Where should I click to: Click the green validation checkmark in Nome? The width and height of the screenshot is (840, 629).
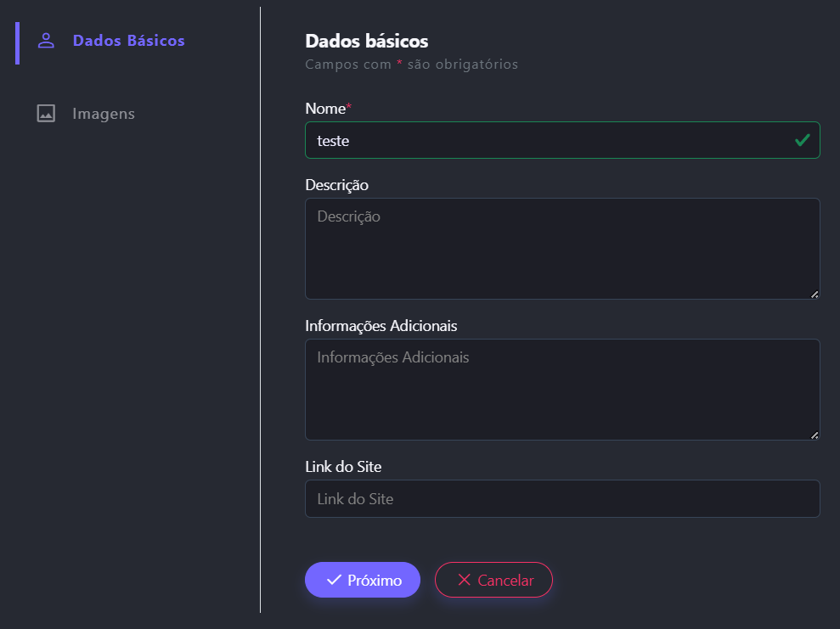[802, 140]
